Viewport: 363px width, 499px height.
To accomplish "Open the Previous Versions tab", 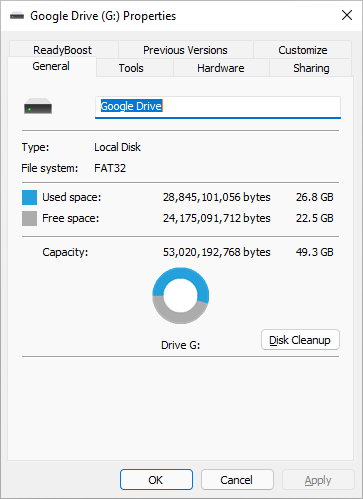I will point(185,50).
